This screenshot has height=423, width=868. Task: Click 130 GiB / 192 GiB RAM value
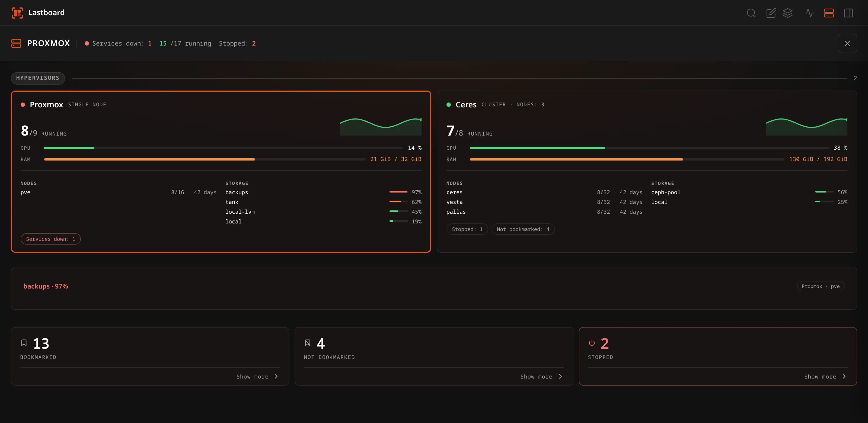coord(818,159)
